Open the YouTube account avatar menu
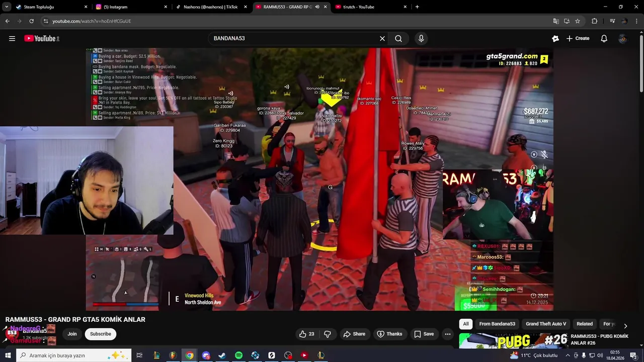This screenshot has height=362, width=644. click(623, 38)
